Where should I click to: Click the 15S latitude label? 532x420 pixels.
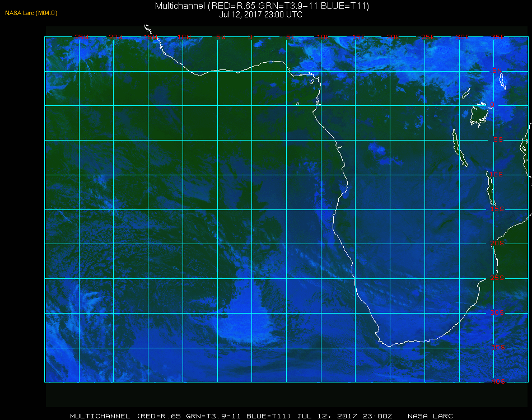pyautogui.click(x=497, y=209)
